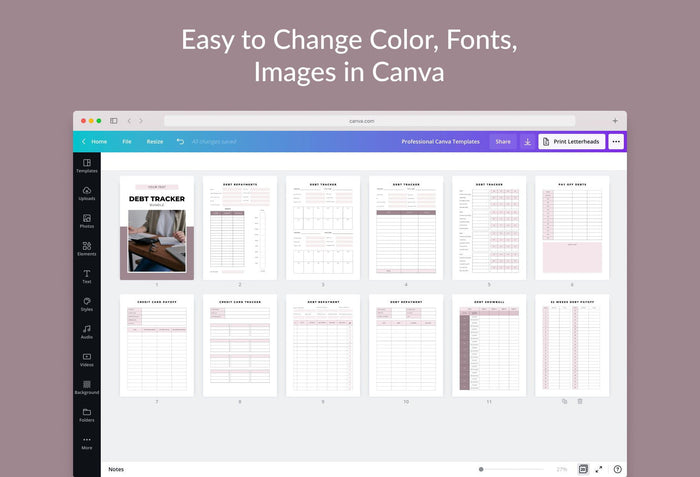Open the Folders panel
Screen dimensions: 700x477
(x=87, y=415)
